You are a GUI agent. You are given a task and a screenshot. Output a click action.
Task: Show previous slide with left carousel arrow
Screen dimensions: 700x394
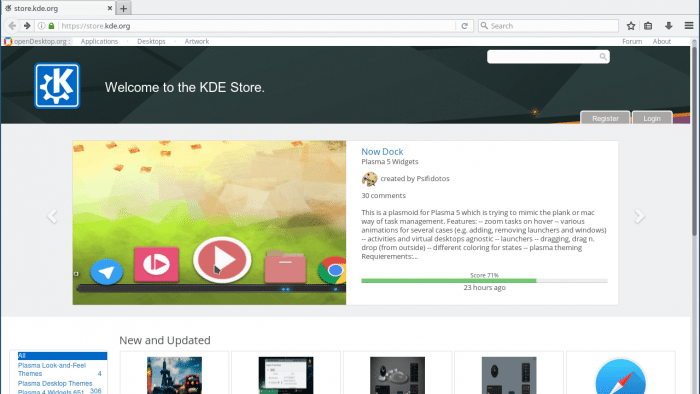pos(52,216)
